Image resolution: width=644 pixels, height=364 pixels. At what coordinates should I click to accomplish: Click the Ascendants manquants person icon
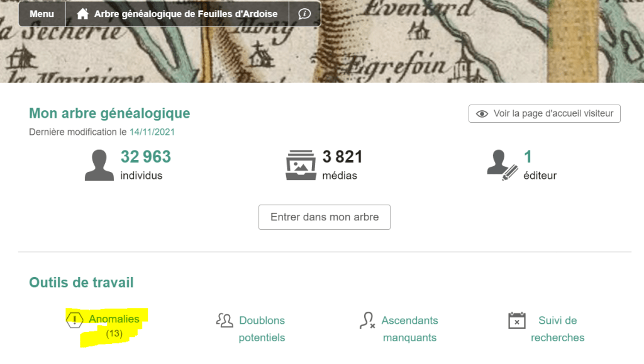pyautogui.click(x=367, y=321)
